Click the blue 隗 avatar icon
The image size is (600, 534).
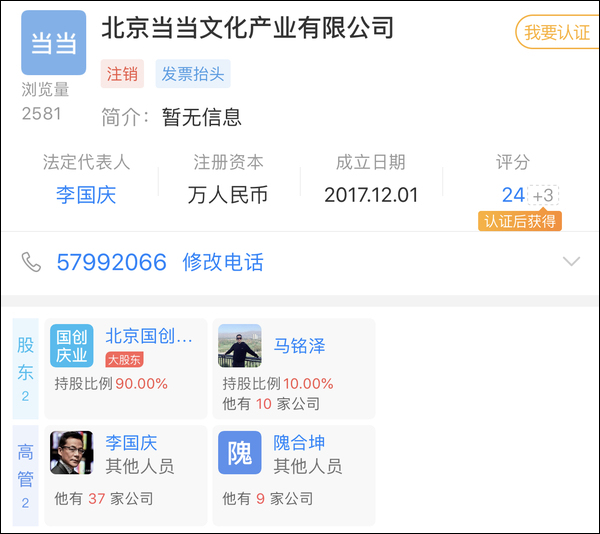240,453
